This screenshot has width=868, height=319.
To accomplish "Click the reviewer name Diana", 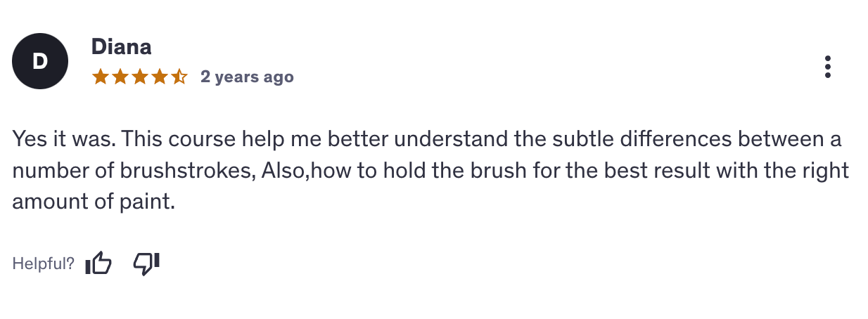I will click(x=121, y=47).
